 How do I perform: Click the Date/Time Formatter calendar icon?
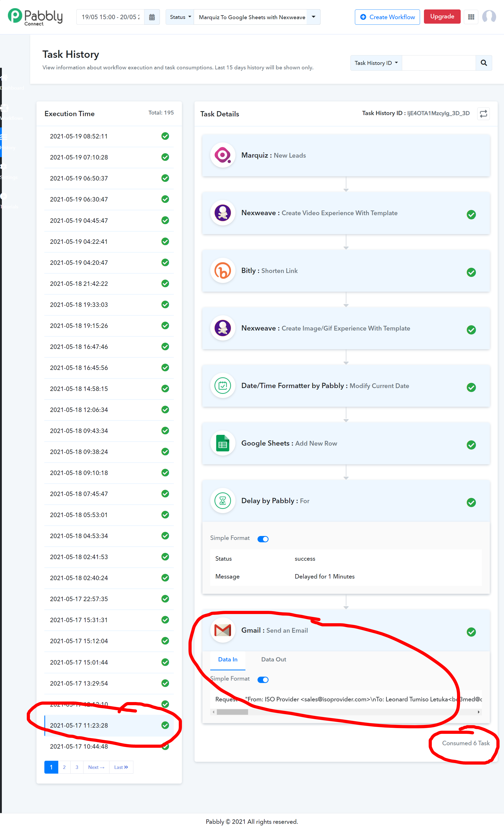222,386
